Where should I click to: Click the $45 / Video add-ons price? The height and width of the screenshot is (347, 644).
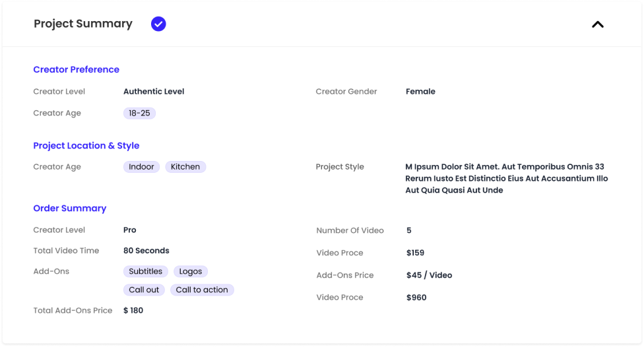(x=429, y=275)
